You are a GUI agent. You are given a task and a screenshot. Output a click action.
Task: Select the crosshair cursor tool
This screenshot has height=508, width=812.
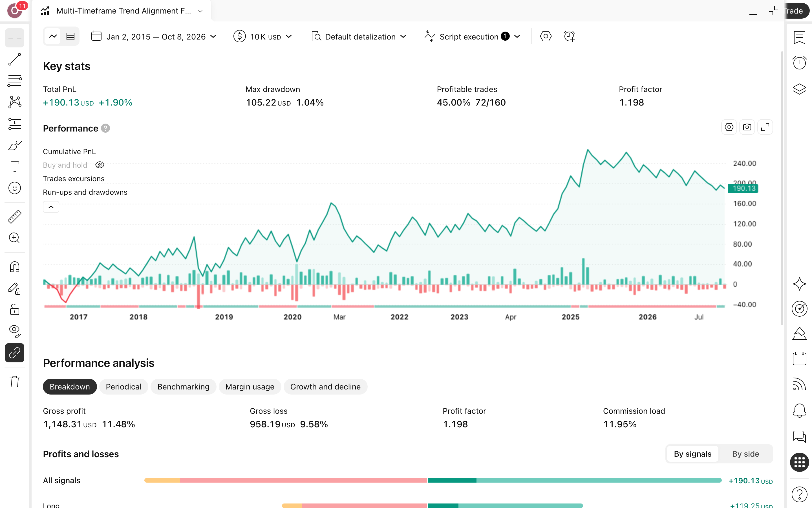(x=15, y=38)
